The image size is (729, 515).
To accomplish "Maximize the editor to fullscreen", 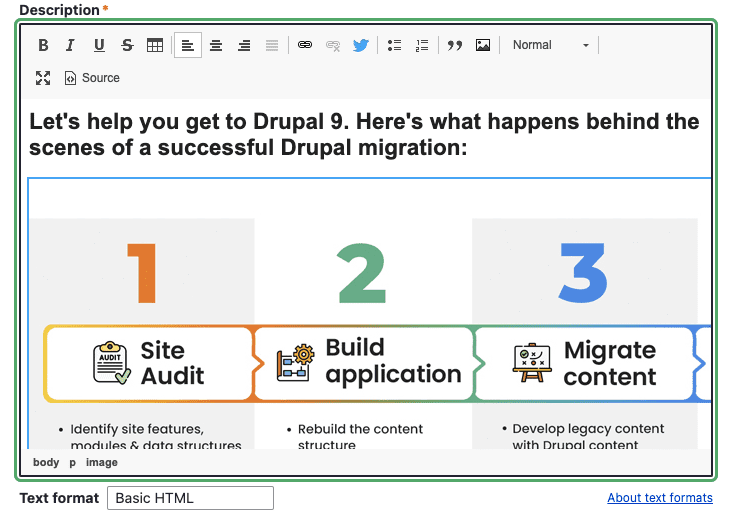I will pyautogui.click(x=43, y=78).
